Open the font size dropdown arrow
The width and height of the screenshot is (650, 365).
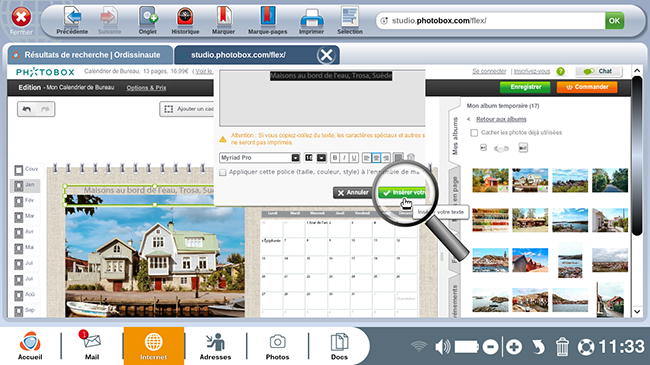[x=321, y=158]
